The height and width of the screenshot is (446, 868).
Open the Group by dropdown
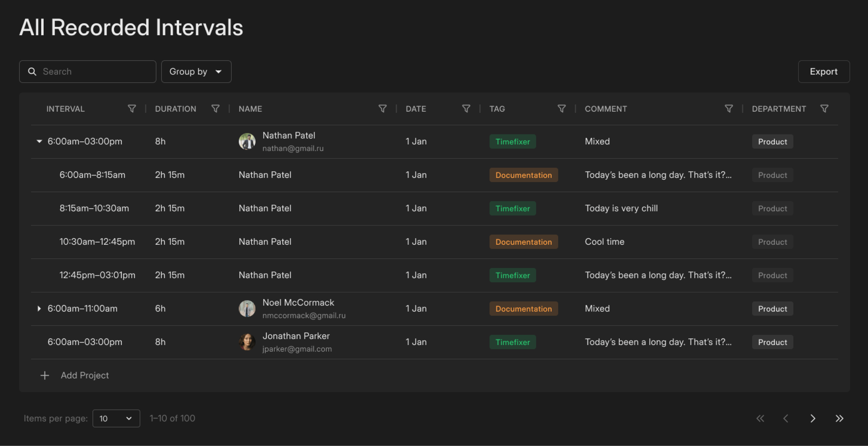tap(196, 71)
